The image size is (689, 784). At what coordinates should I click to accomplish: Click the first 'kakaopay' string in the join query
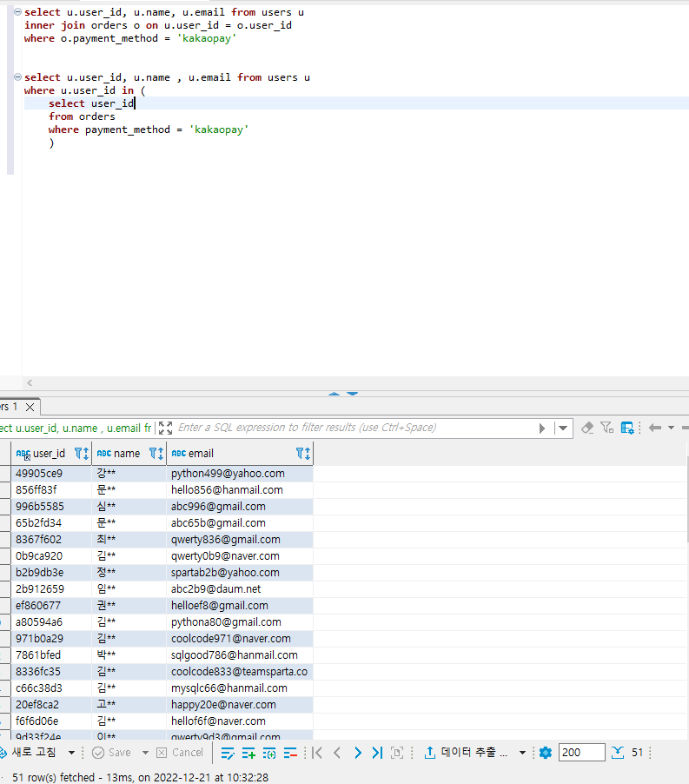(206, 38)
